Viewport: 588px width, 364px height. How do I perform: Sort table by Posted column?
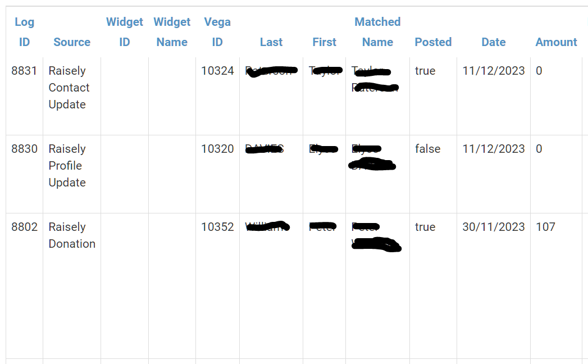(x=433, y=42)
